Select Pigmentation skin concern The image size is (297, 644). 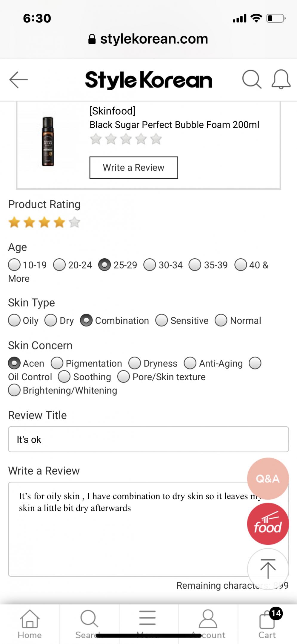pyautogui.click(x=57, y=363)
